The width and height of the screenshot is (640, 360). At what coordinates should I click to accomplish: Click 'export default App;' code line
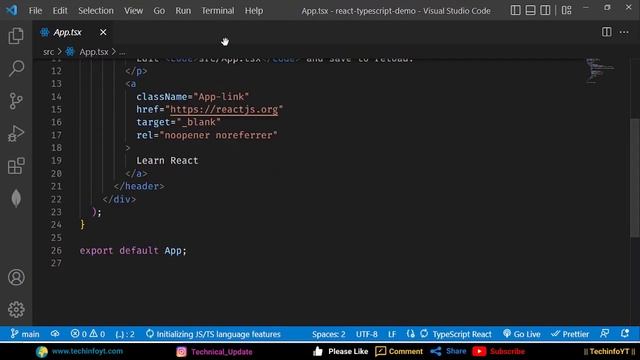click(133, 250)
